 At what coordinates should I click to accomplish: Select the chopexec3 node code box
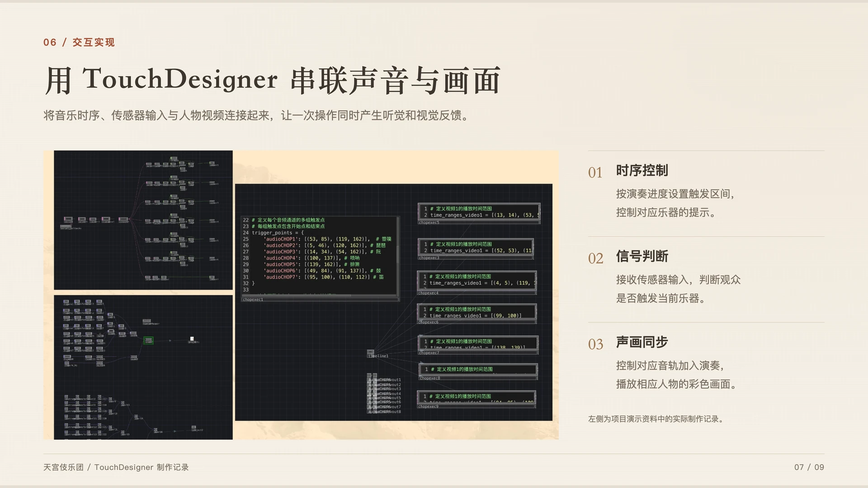pyautogui.click(x=476, y=249)
